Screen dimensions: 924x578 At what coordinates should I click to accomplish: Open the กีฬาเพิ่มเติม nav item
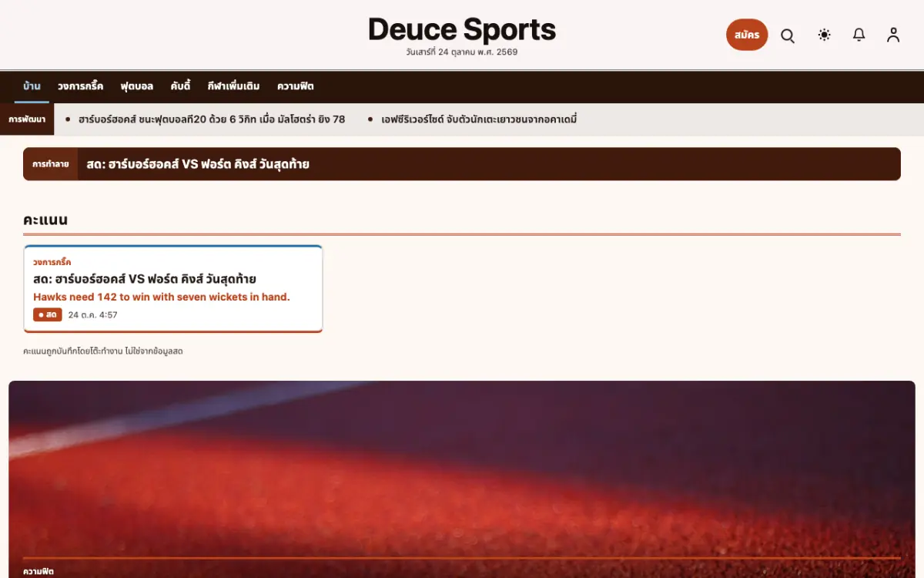click(233, 86)
